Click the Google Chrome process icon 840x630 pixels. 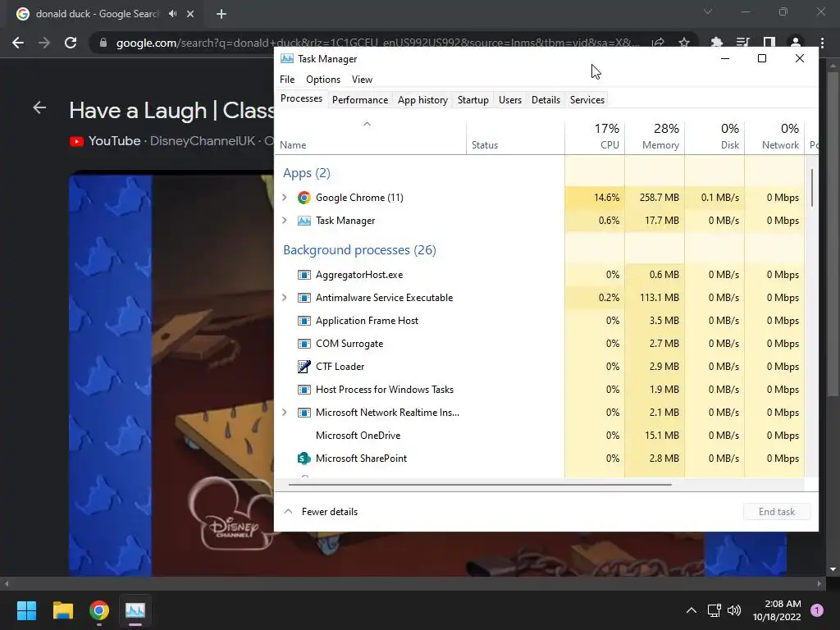(x=304, y=198)
